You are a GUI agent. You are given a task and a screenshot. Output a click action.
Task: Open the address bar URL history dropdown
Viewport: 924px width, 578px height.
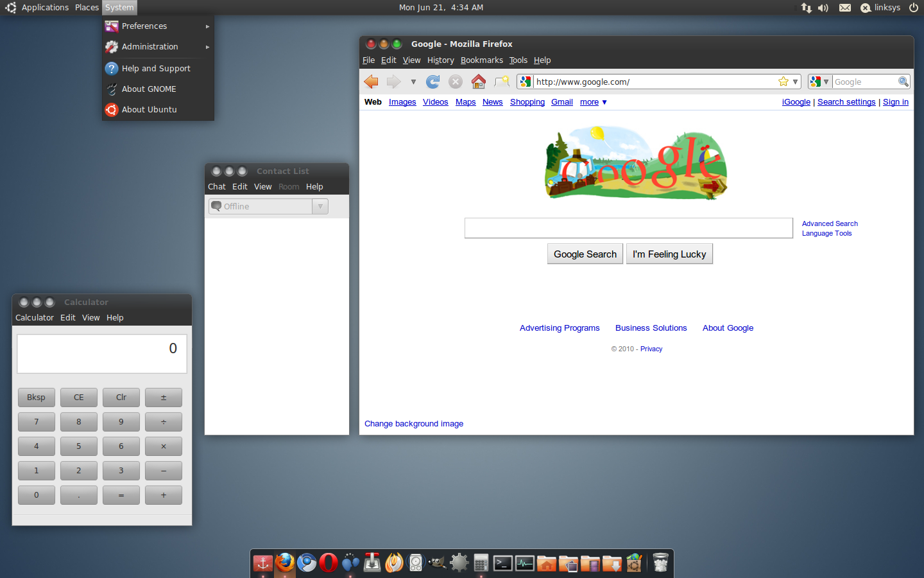pyautogui.click(x=796, y=82)
